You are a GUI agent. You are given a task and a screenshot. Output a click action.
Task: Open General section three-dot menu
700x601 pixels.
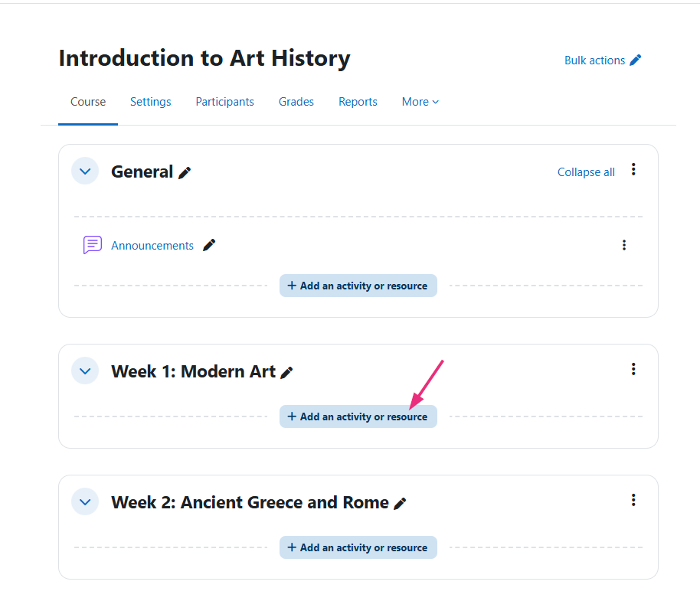[633, 169]
